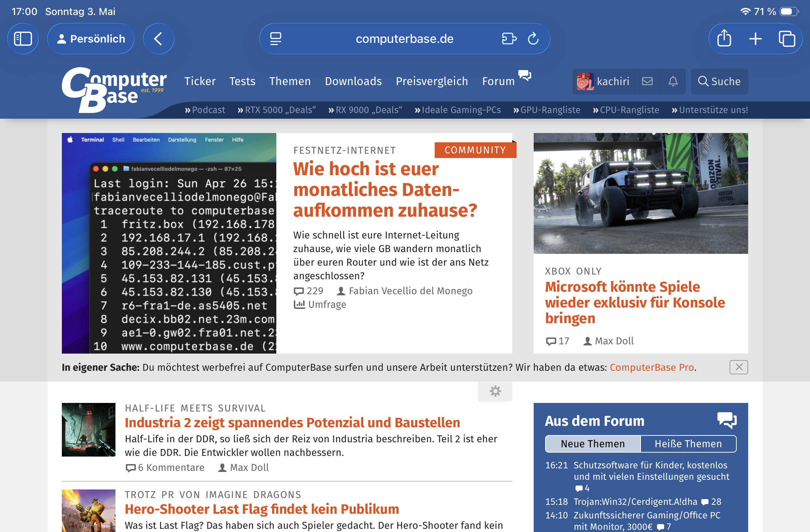Open the ComputerBase Pro link
The height and width of the screenshot is (532, 810).
pyautogui.click(x=652, y=368)
